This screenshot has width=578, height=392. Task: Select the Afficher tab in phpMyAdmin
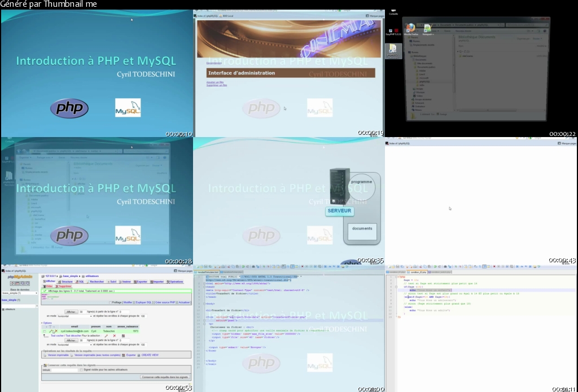pyautogui.click(x=50, y=281)
